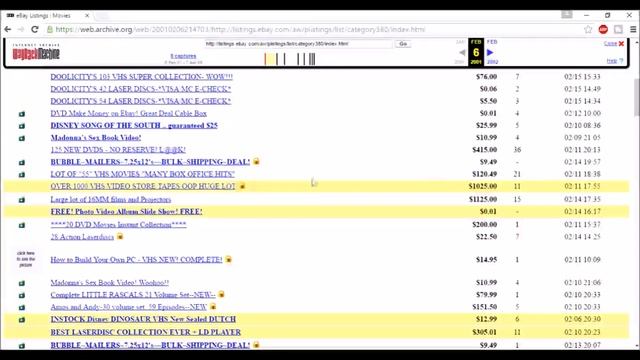Open DOOLICITY'S 103 VHS SUPER COLLECTION listing
The image size is (640, 360).
(x=142, y=77)
